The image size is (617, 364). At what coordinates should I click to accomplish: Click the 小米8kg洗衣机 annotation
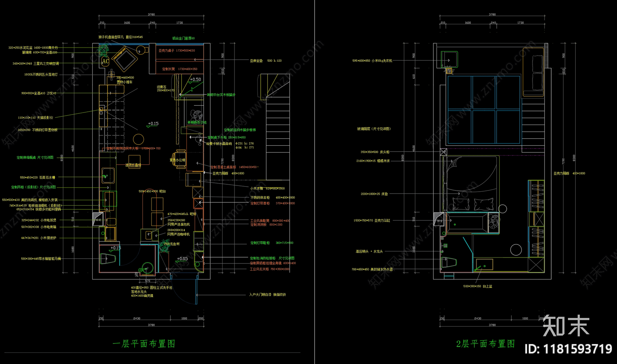372,61
